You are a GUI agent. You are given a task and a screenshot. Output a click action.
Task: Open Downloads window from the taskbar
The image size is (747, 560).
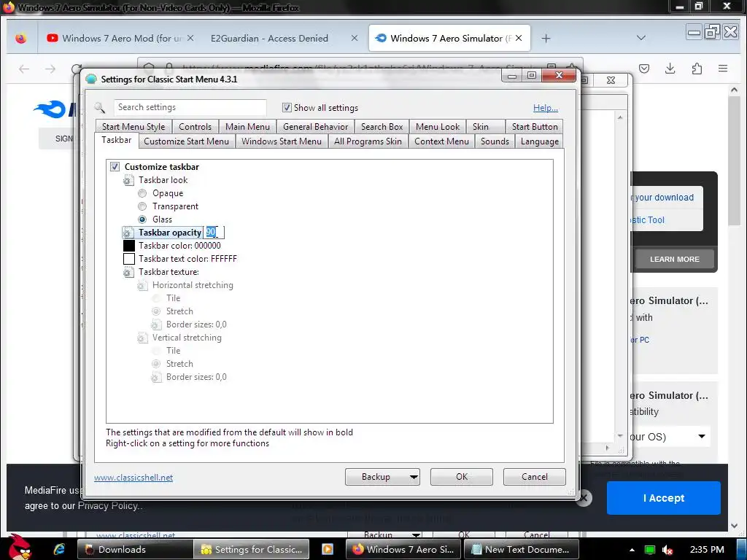click(x=135, y=549)
